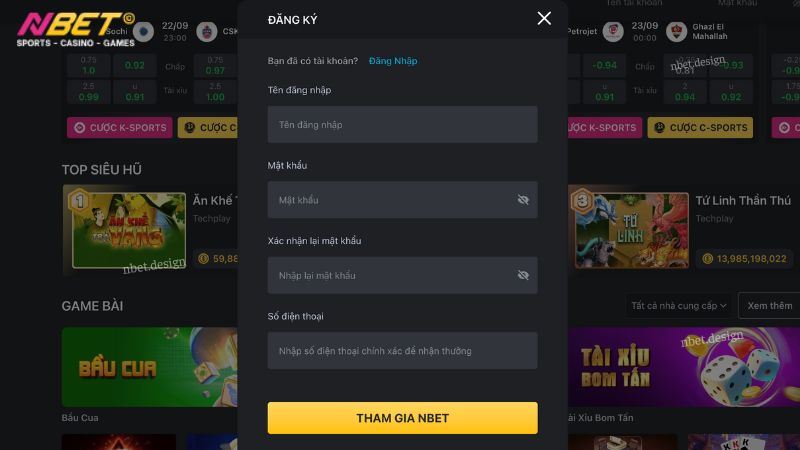The width and height of the screenshot is (800, 450).
Task: Open the Xem thêm button
Action: click(769, 306)
